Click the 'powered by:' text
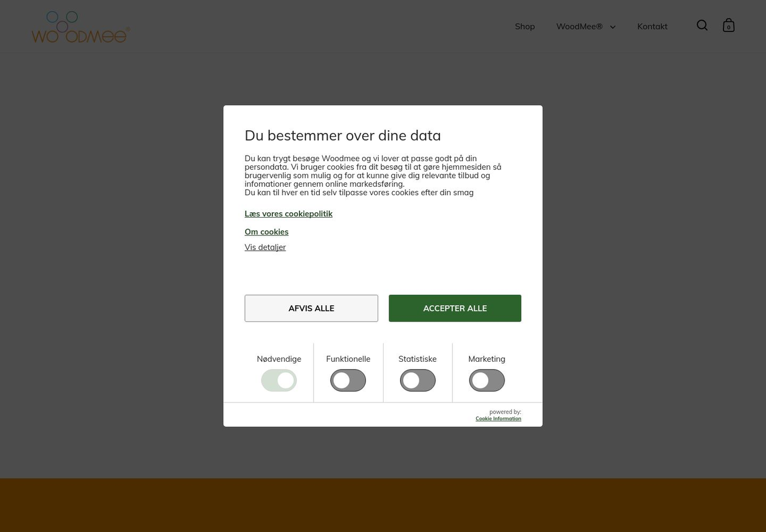The width and height of the screenshot is (766, 532). tap(505, 412)
